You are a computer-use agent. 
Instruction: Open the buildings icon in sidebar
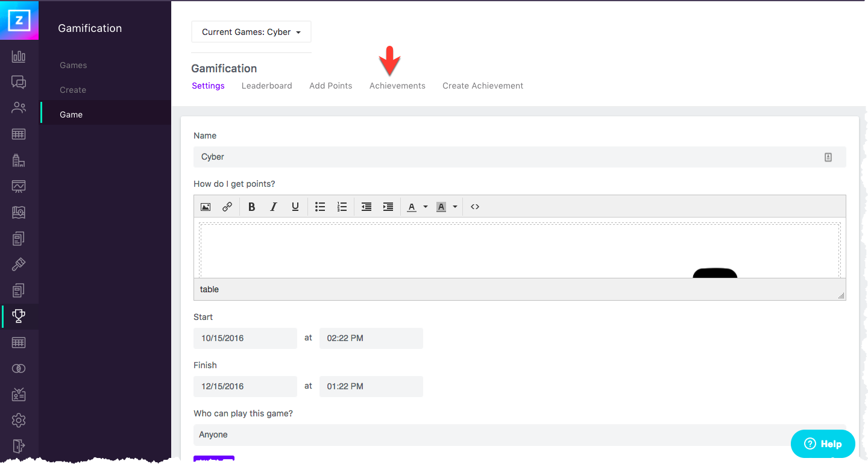click(x=19, y=160)
